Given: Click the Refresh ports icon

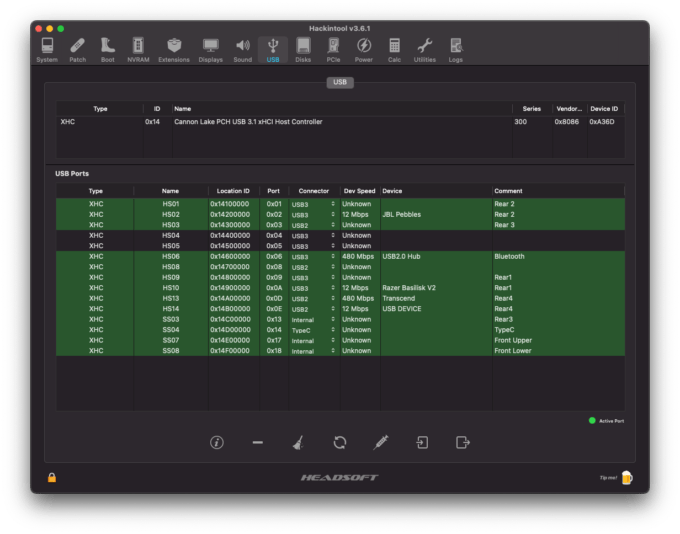Looking at the screenshot, I should (x=340, y=442).
